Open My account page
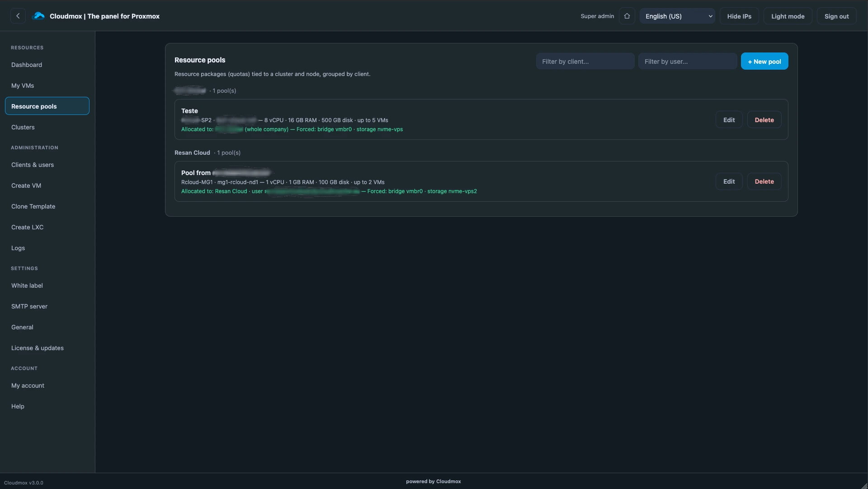This screenshot has height=489, width=868. click(x=47, y=385)
